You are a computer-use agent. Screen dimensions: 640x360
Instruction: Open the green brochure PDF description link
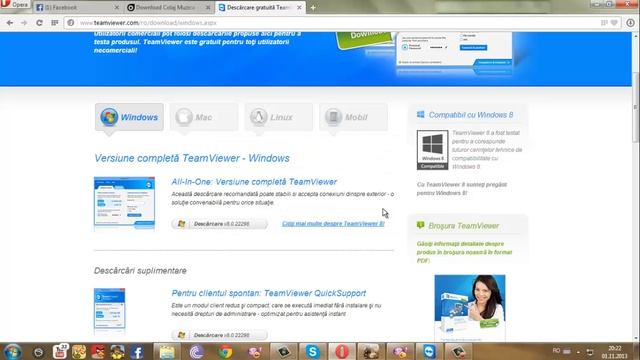pyautogui.click(x=464, y=252)
